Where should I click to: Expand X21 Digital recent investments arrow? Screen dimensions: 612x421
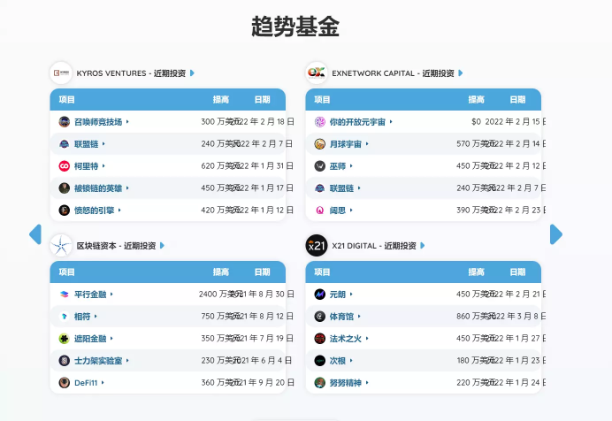coord(422,245)
